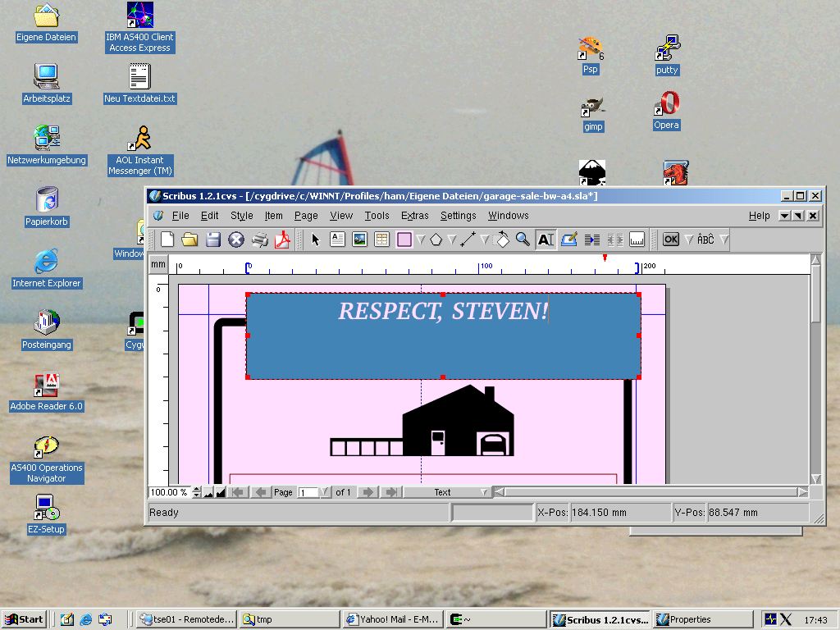Select the arrow Select Item tool
This screenshot has height=630, width=840.
coord(316,240)
